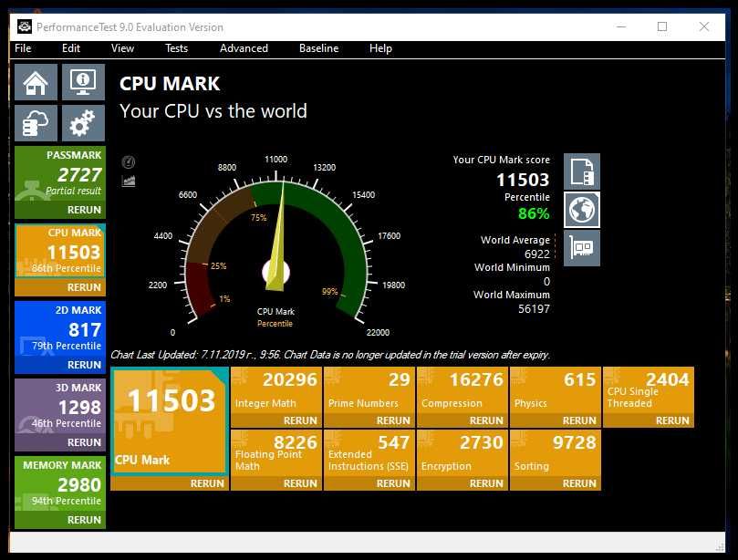Open the settings gears icon
738x560 pixels.
[x=83, y=123]
